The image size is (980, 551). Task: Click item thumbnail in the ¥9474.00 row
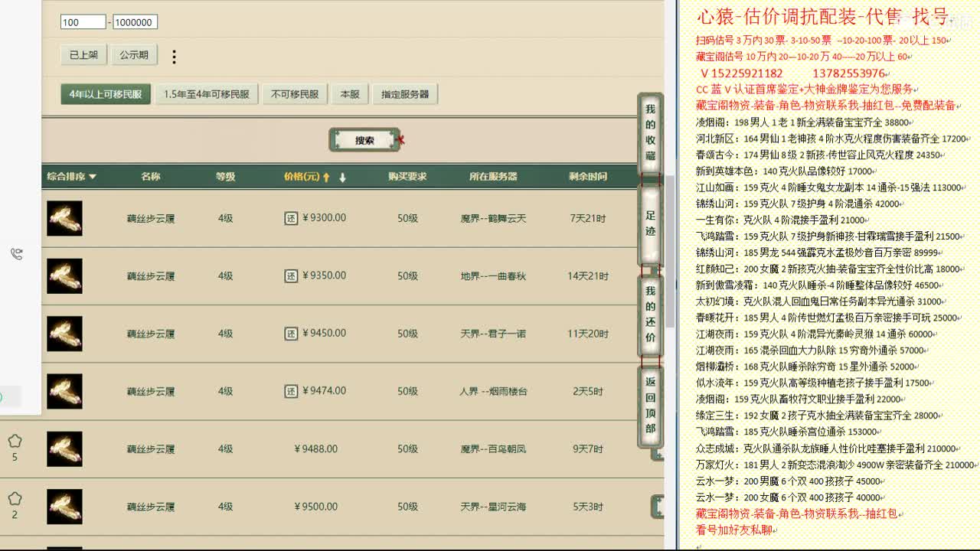(x=64, y=391)
